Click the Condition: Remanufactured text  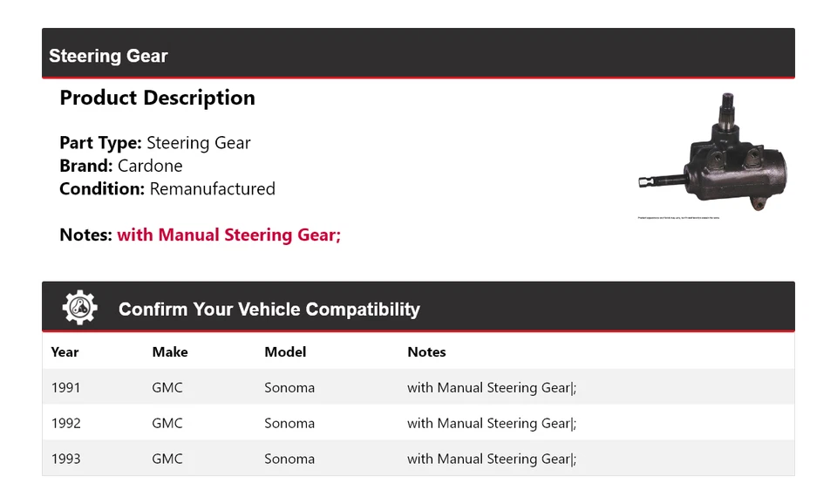167,188
